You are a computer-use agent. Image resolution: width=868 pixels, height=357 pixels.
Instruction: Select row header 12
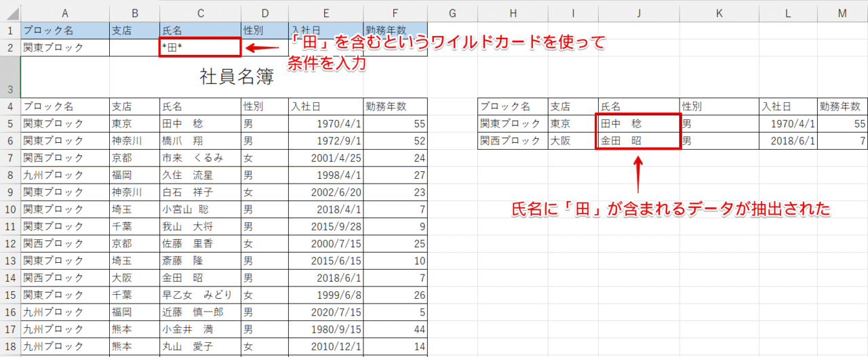10,243
